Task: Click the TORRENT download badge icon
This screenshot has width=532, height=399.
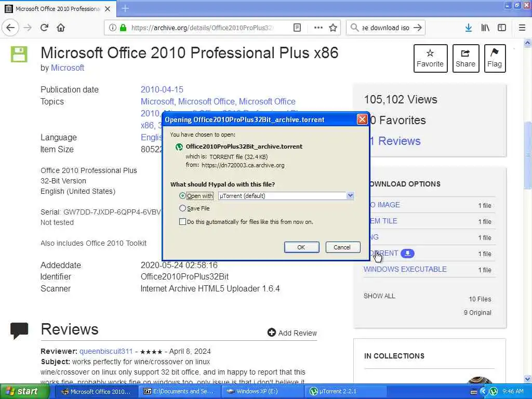Action: [x=407, y=253]
